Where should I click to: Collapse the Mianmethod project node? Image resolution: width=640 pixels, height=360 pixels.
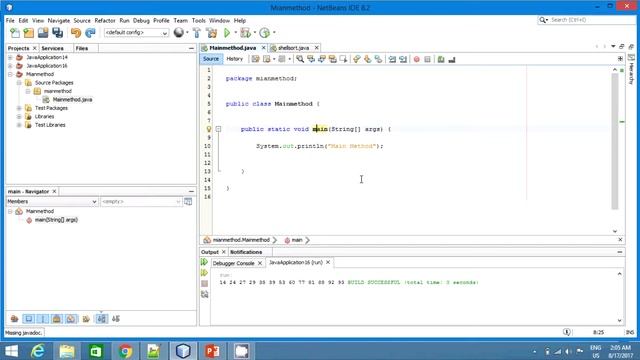[10, 74]
